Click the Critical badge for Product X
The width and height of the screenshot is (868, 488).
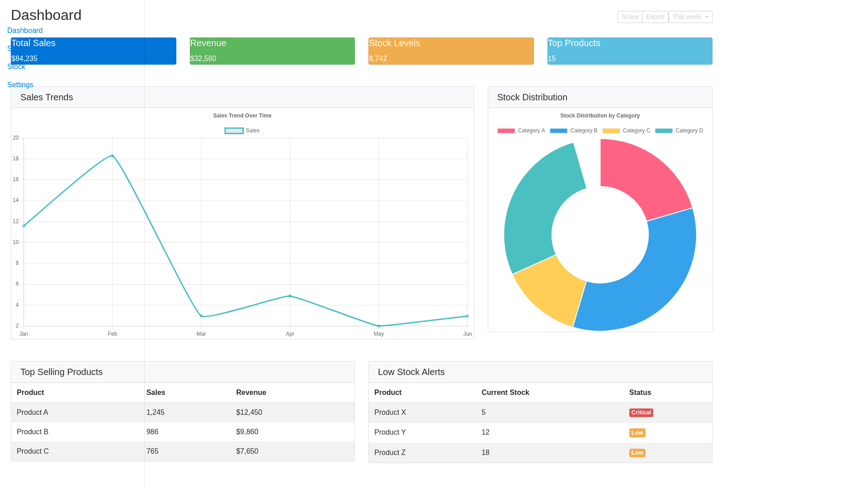point(641,413)
